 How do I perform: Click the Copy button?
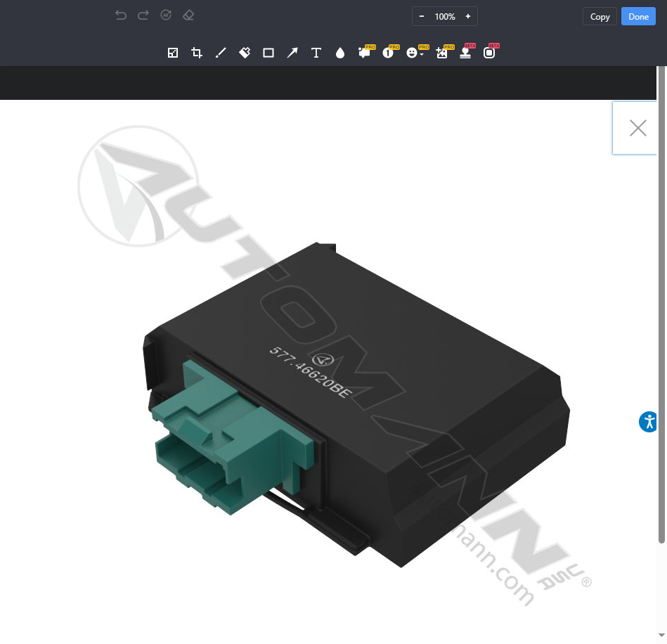600,16
